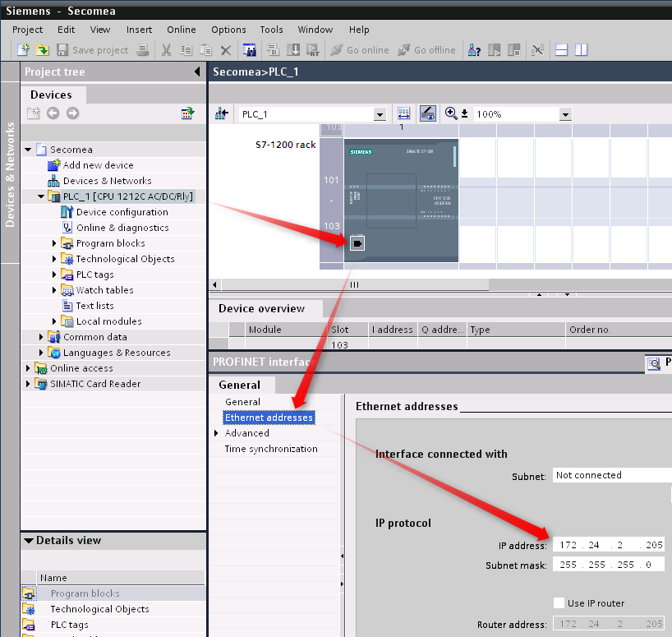Click the project tree forward arrow

(x=73, y=113)
